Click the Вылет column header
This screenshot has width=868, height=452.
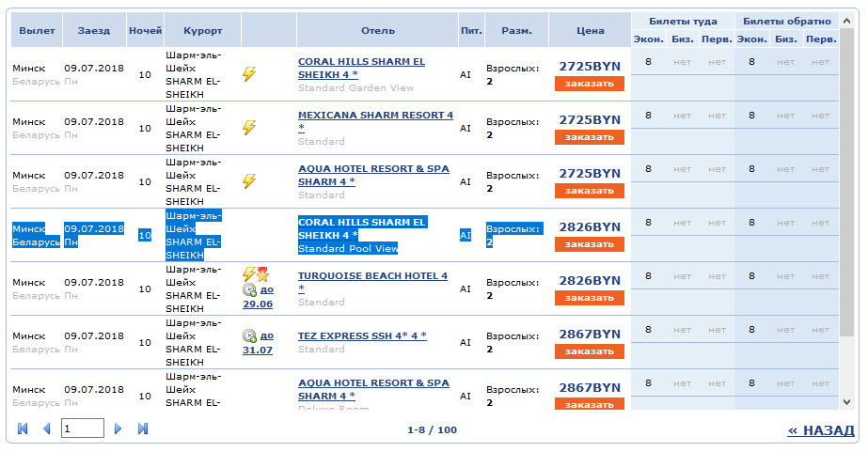pos(37,31)
